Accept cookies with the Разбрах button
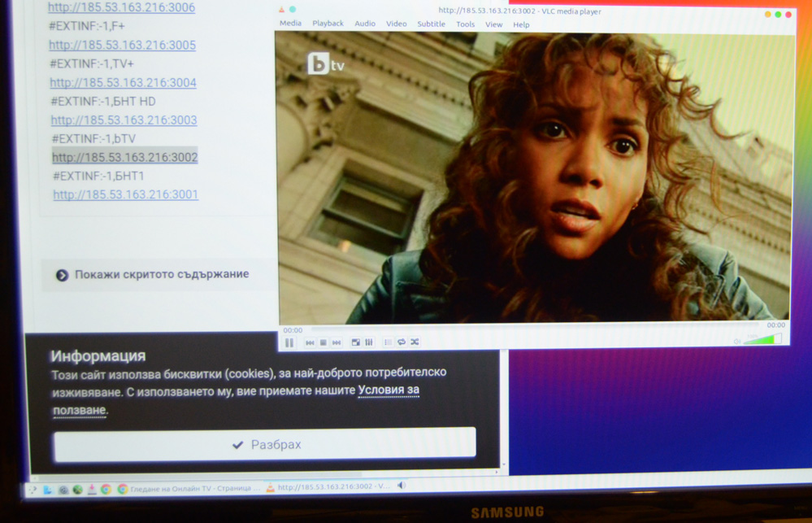This screenshot has width=812, height=523. 265,444
